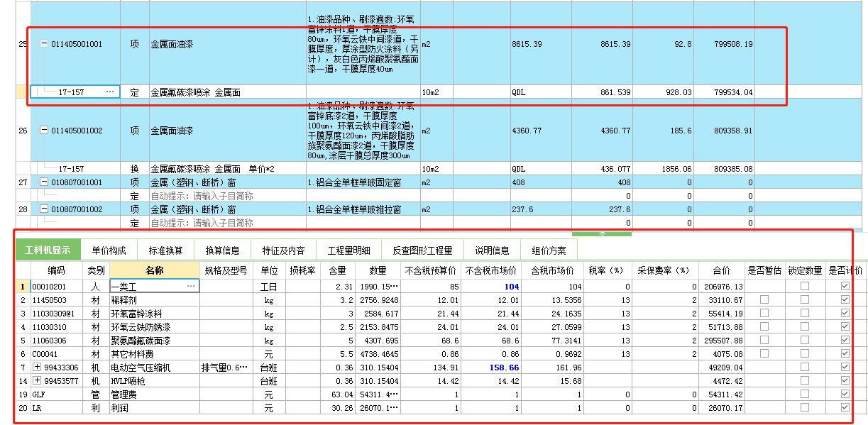Expand the 99433306 电动空气压缩机 row
This screenshot has width=868, height=425.
pos(38,368)
